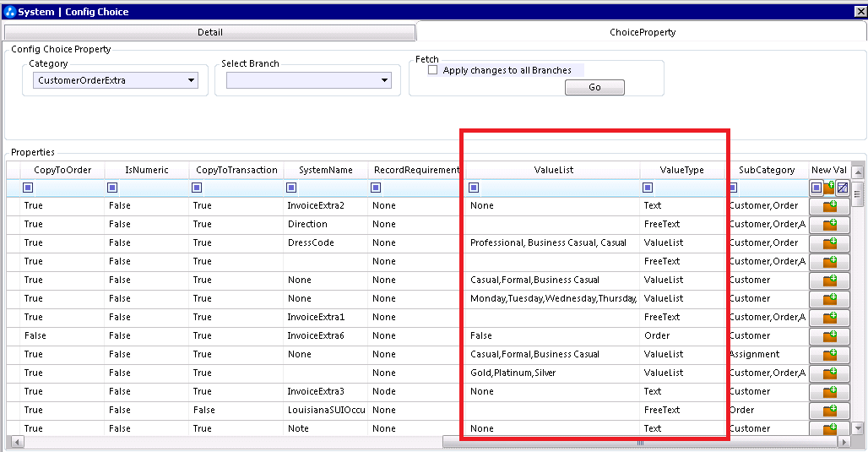The height and width of the screenshot is (452, 868).
Task: Sort by the ValueType column header
Action: point(682,170)
